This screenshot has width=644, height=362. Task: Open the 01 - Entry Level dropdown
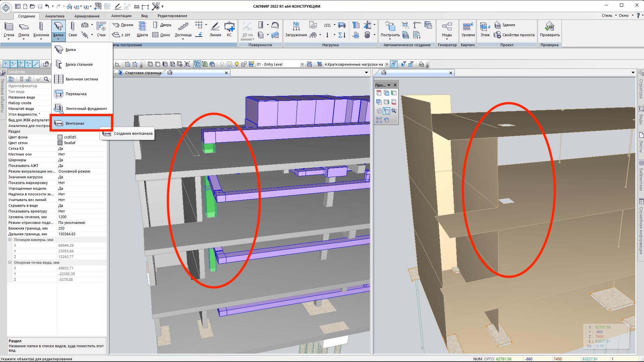click(302, 64)
